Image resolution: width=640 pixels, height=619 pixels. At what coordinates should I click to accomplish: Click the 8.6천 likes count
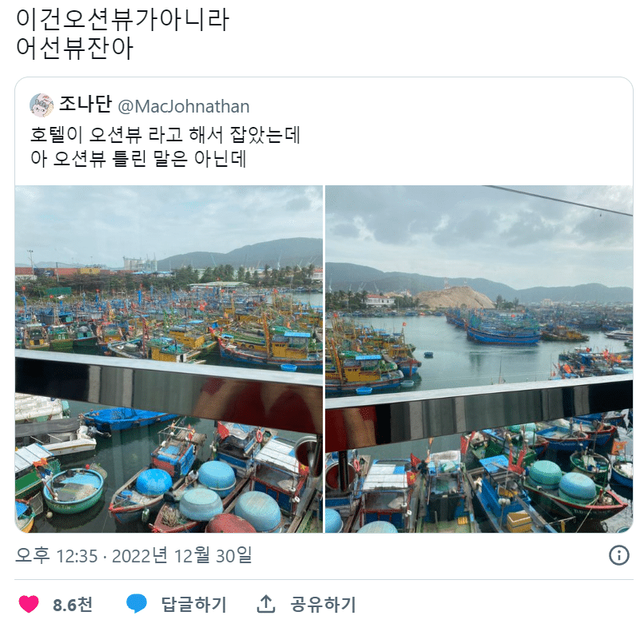tap(72, 605)
